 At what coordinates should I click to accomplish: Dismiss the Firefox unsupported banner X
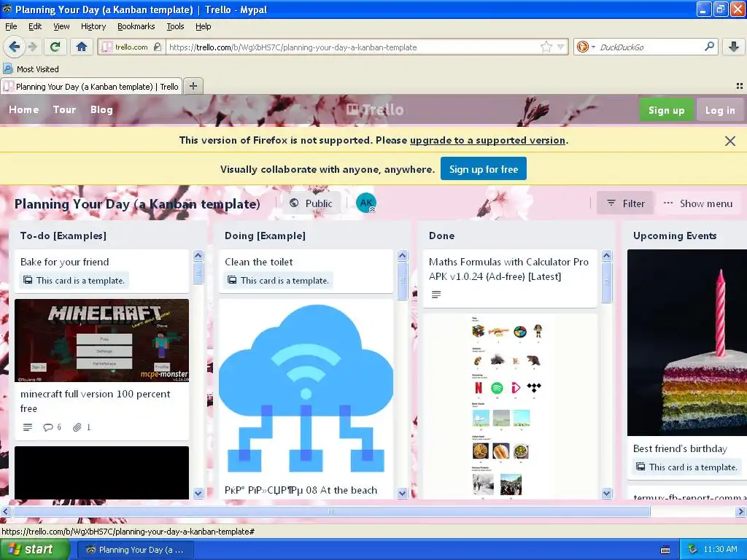coord(729,141)
